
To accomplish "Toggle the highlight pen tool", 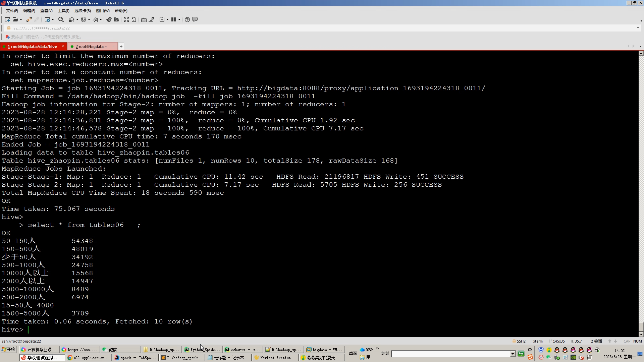I will coord(152,19).
